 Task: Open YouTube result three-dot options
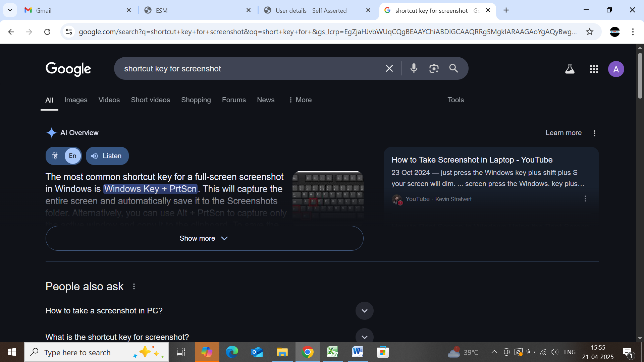point(585,199)
